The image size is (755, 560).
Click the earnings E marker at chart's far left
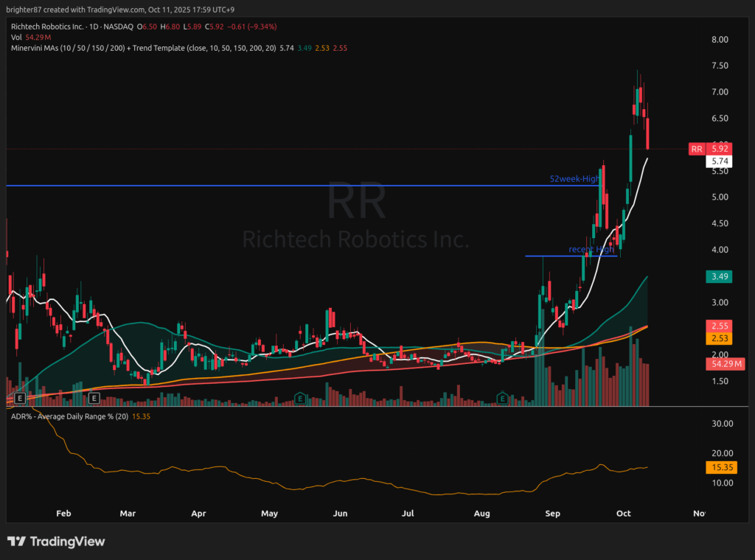pyautogui.click(x=20, y=399)
